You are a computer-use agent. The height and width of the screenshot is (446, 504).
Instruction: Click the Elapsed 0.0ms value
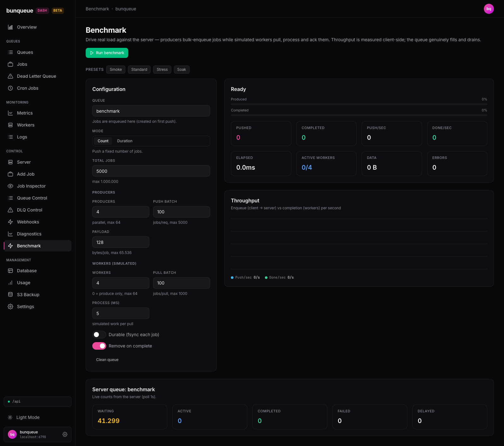click(x=246, y=167)
